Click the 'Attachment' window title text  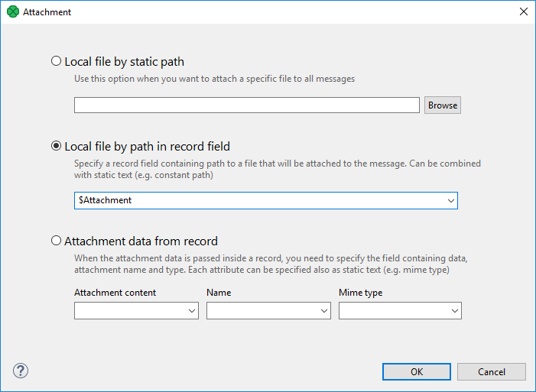point(47,12)
